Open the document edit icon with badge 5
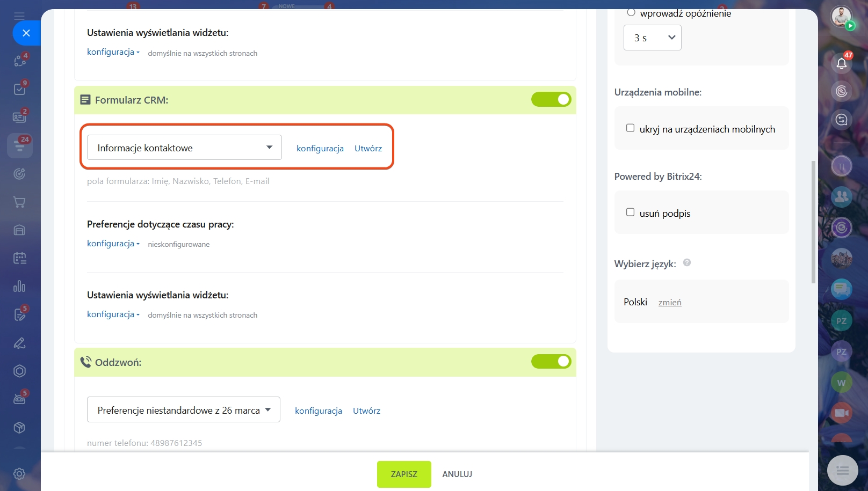The height and width of the screenshot is (491, 868). 20,314
